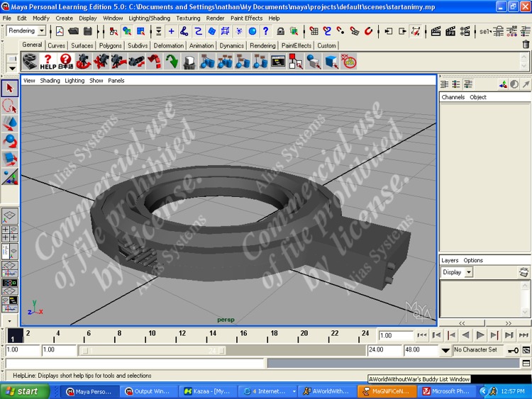Open the Lighting/Shading menu
Screen dimensions: 532x399
149,18
